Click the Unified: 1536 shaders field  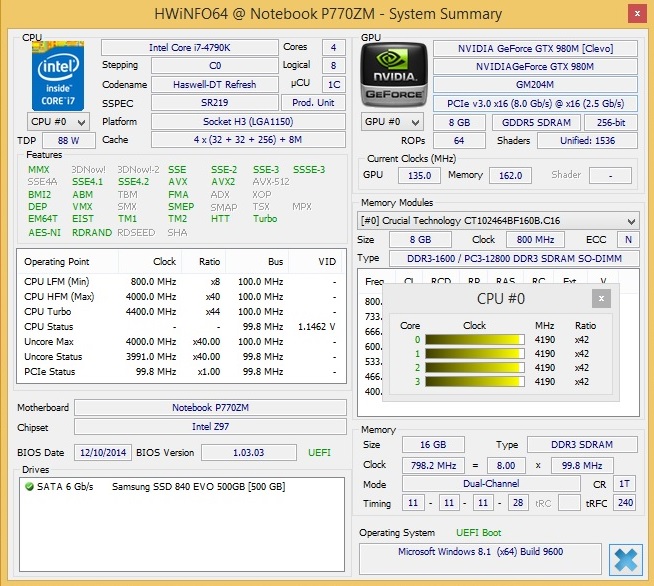(587, 141)
